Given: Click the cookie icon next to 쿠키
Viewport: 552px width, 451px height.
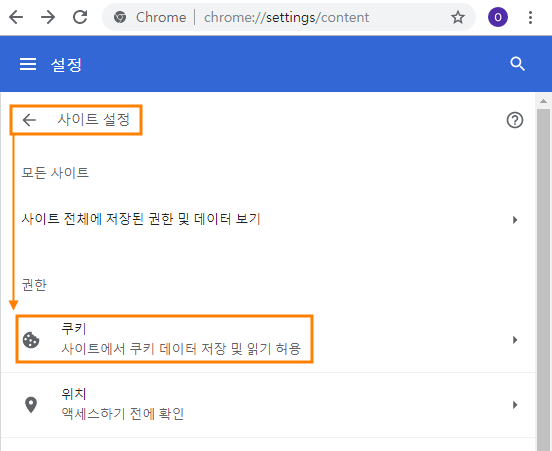Looking at the screenshot, I should (x=31, y=340).
